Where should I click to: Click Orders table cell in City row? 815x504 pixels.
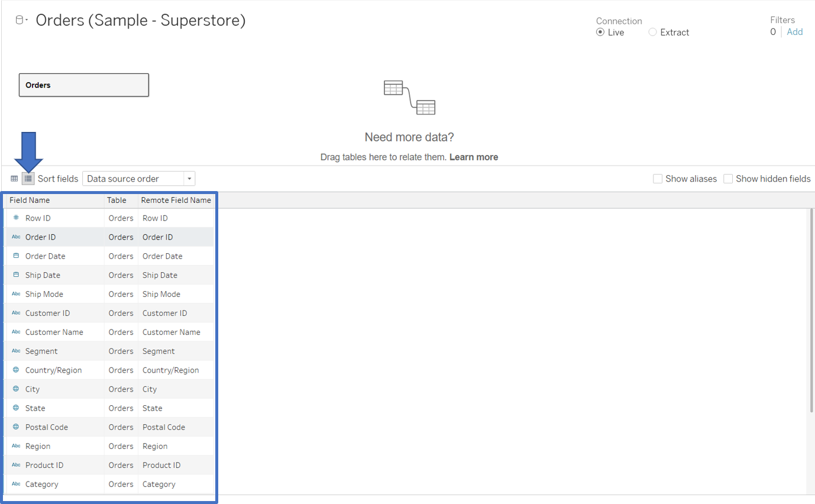(121, 389)
